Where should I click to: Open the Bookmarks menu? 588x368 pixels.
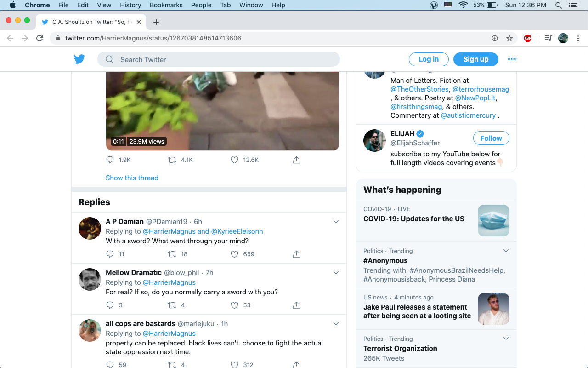pyautogui.click(x=166, y=5)
